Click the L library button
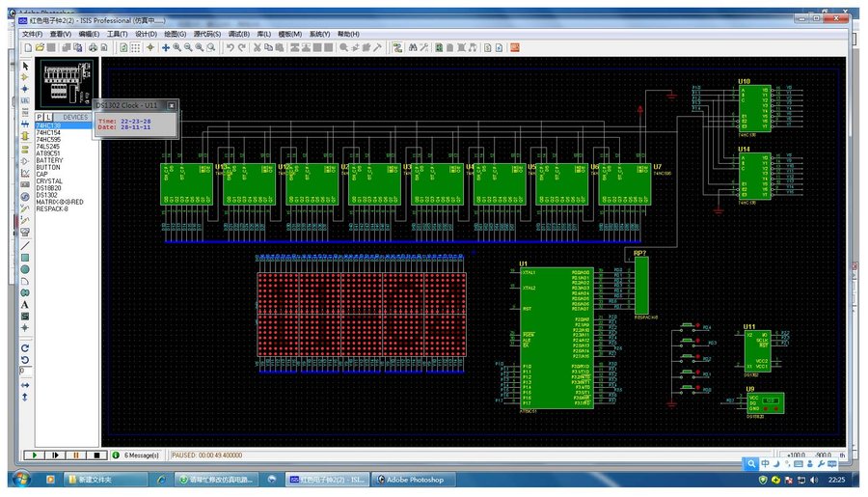868x497 pixels. click(50, 117)
